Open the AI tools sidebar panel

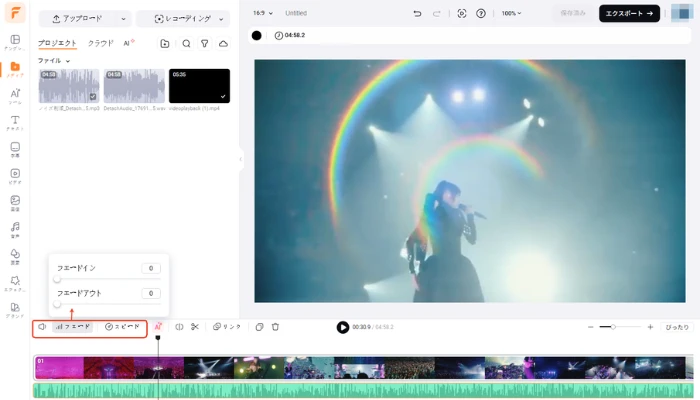click(15, 96)
